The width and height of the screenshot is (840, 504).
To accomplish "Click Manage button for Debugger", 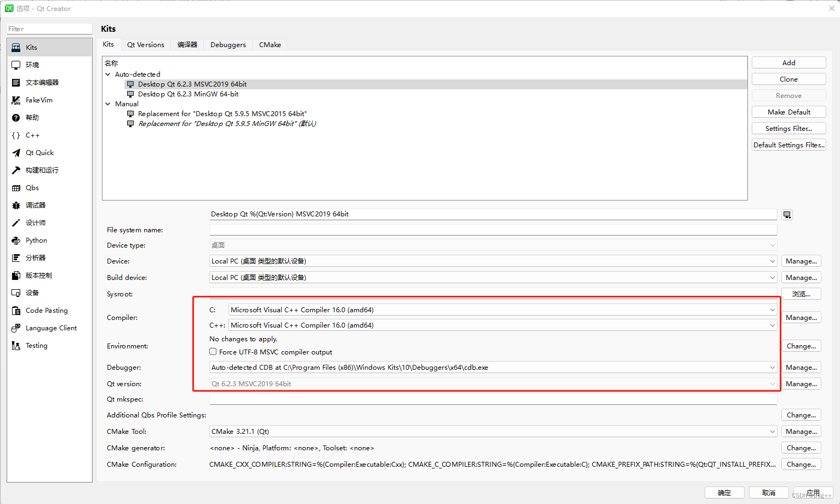I will (x=801, y=367).
